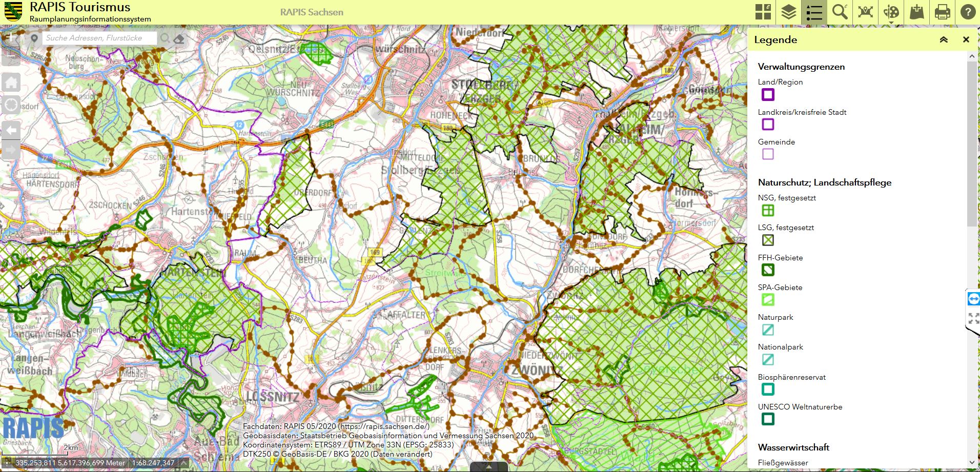Click the blue RAPIS logo on map
Image resolution: width=980 pixels, height=472 pixels.
pos(33,428)
